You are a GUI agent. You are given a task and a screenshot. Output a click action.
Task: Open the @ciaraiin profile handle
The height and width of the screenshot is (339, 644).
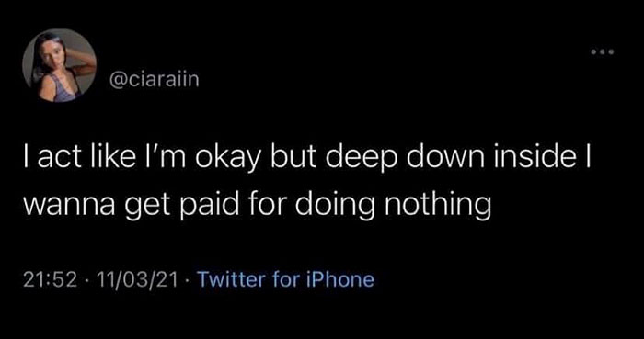(x=154, y=80)
